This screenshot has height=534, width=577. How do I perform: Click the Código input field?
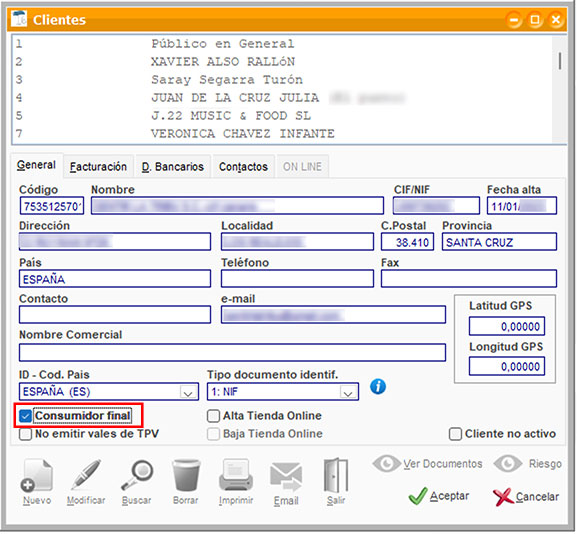tap(52, 206)
